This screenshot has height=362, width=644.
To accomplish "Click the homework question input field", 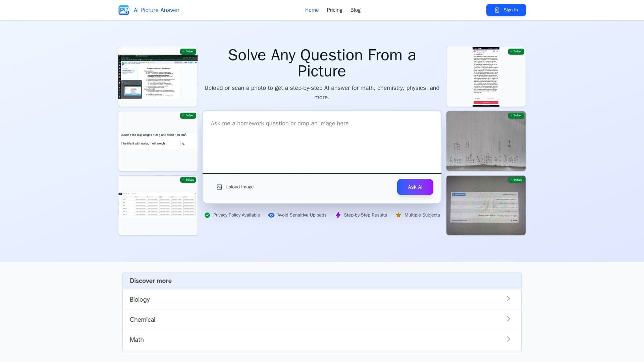I will click(322, 142).
